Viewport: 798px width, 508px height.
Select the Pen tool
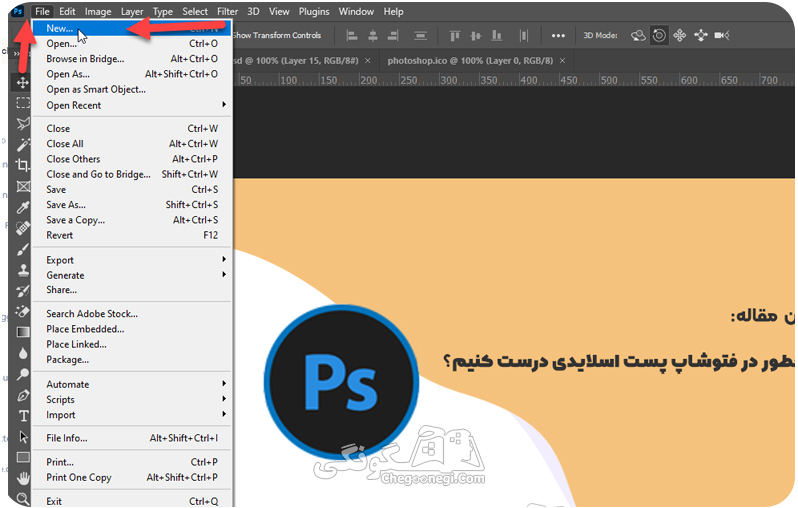tap(22, 395)
